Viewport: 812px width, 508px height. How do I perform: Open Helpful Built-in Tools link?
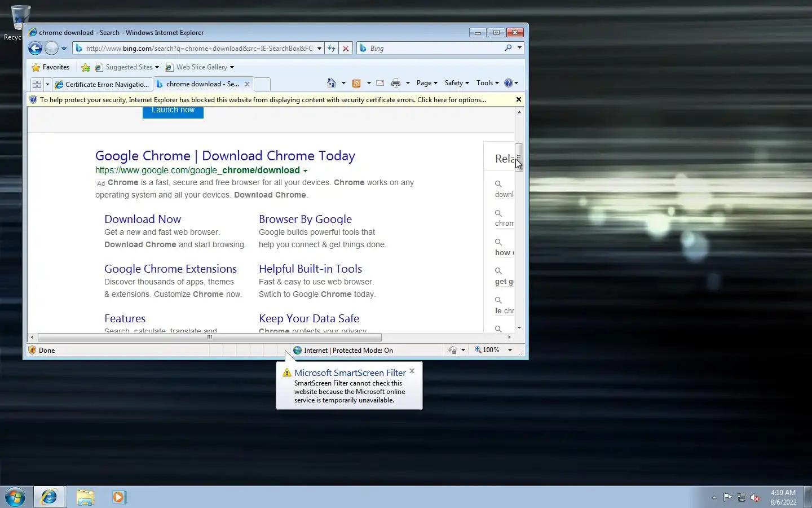click(x=310, y=269)
